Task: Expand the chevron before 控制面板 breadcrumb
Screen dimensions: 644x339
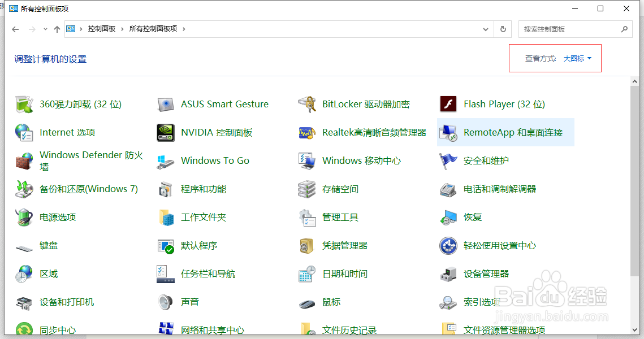Action: [81, 29]
